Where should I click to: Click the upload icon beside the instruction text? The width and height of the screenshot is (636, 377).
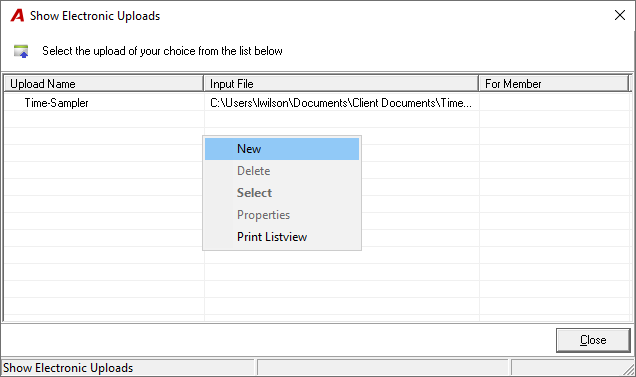[x=21, y=52]
